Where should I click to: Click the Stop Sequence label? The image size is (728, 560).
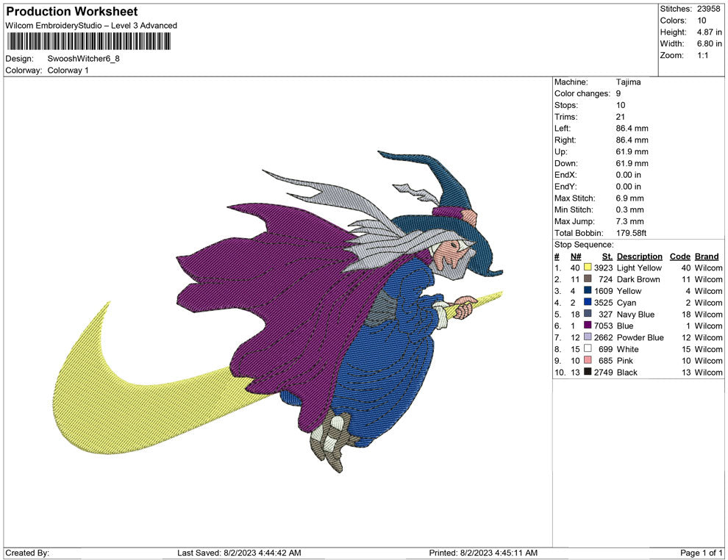[x=584, y=245]
